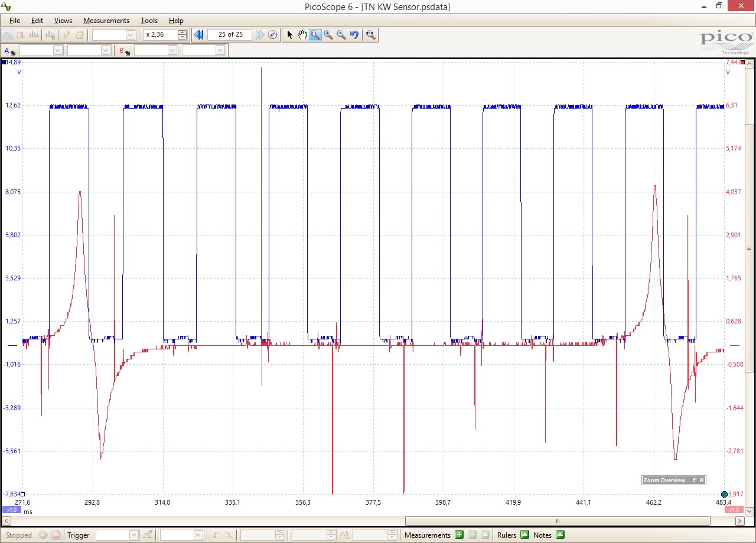Select the hand pan tool
The image size is (756, 543).
coord(302,35)
